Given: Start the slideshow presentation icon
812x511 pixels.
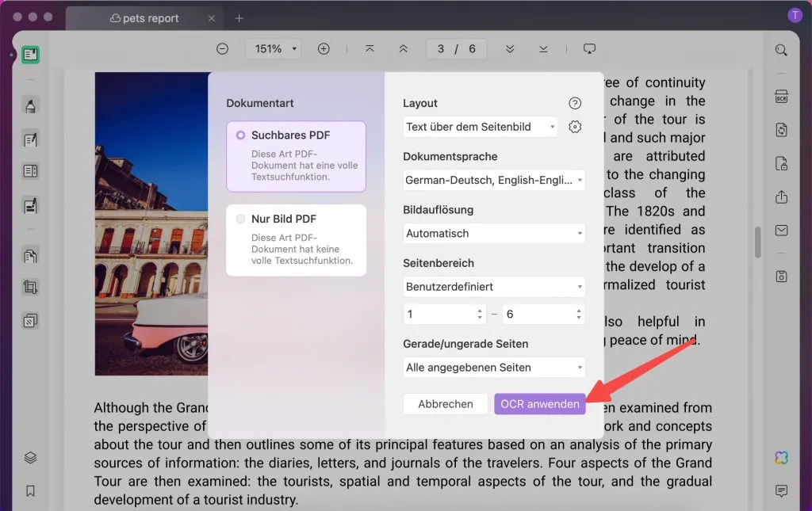Looking at the screenshot, I should (589, 48).
